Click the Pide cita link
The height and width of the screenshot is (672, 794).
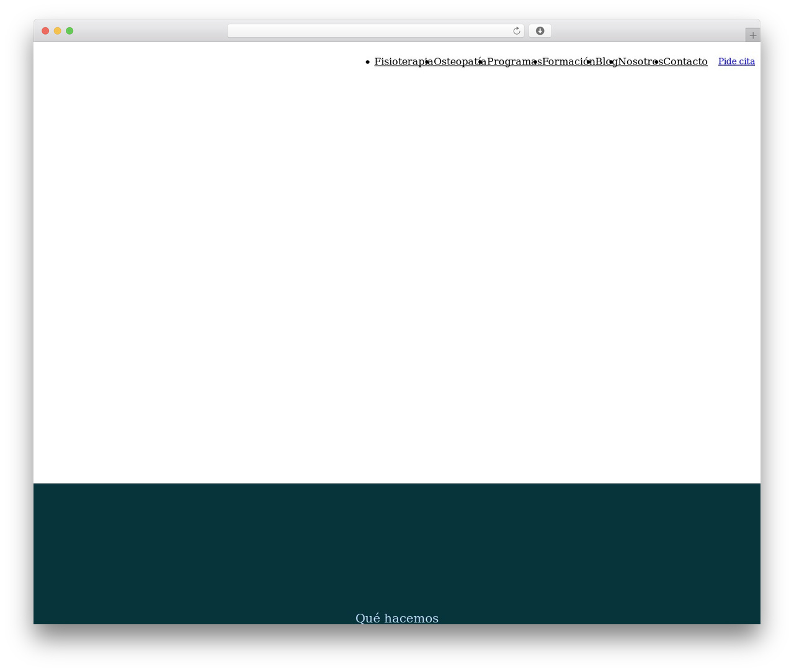[736, 61]
